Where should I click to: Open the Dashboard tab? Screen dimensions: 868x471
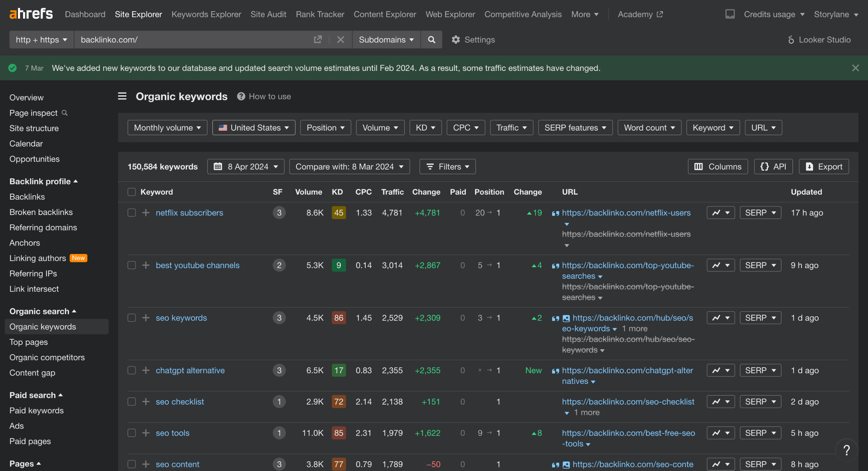click(x=85, y=14)
